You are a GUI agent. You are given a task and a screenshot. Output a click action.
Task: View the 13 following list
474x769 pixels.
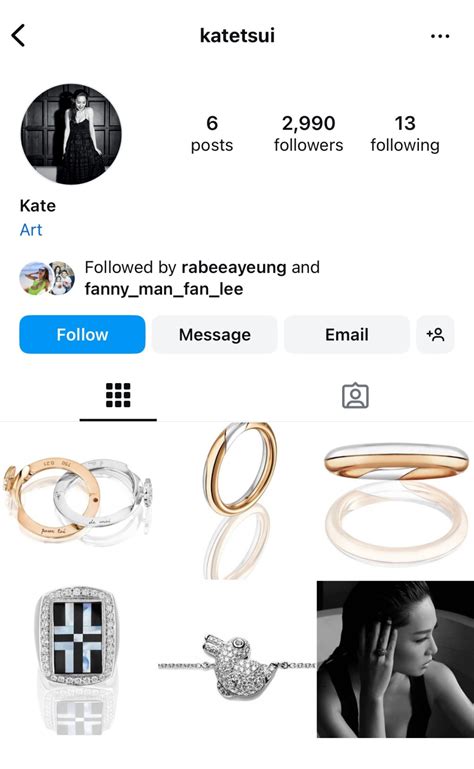pyautogui.click(x=405, y=133)
